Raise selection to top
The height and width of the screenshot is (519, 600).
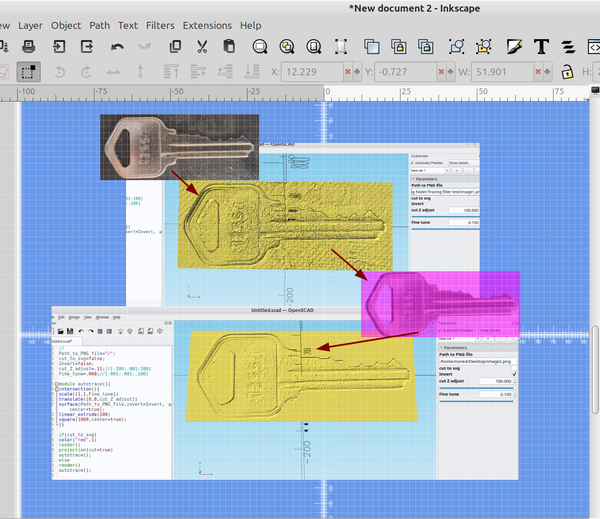[171, 72]
